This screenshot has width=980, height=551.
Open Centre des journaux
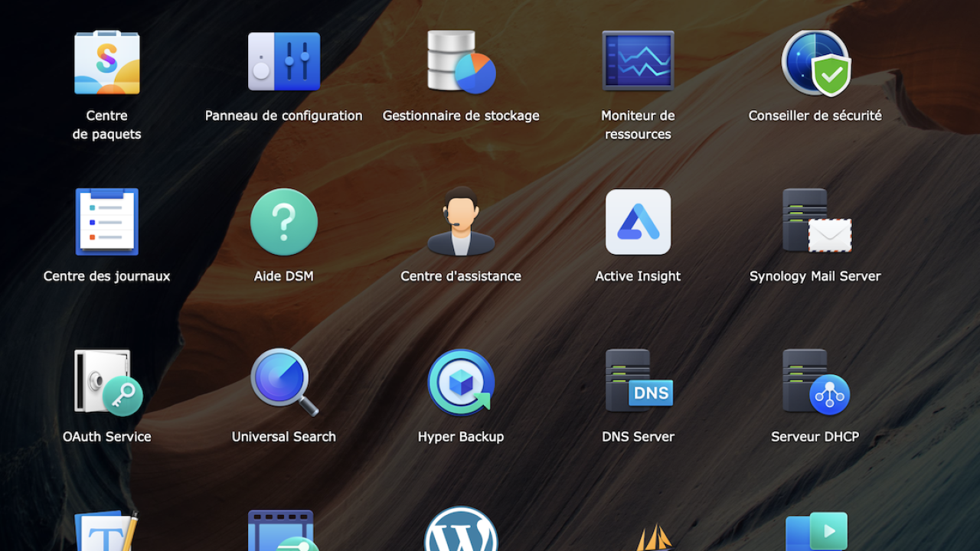pos(106,222)
